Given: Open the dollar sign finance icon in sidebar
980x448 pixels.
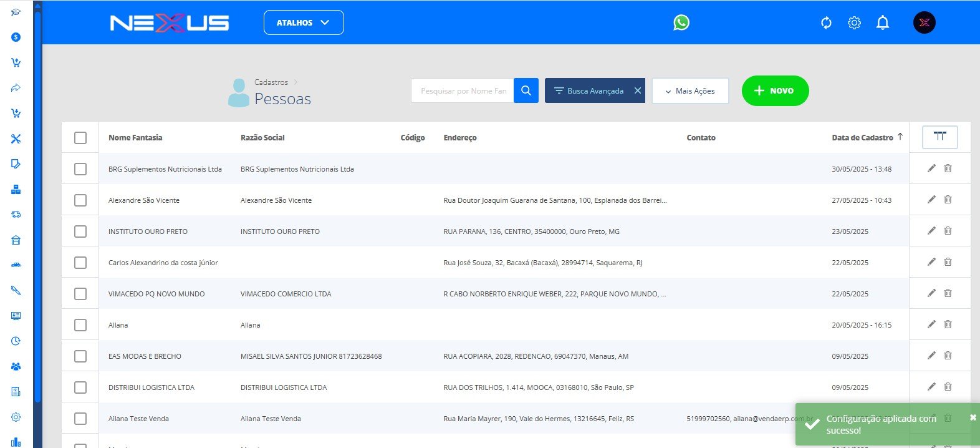Looking at the screenshot, I should [x=16, y=37].
